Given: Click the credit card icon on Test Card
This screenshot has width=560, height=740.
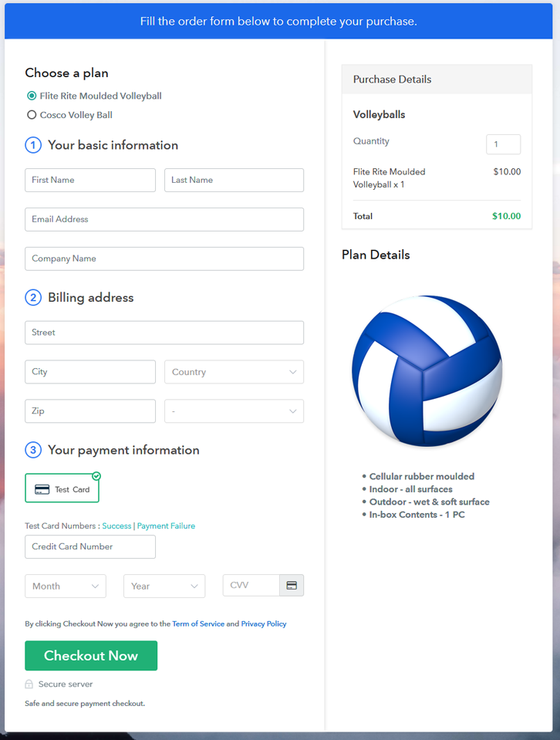Looking at the screenshot, I should click(42, 489).
